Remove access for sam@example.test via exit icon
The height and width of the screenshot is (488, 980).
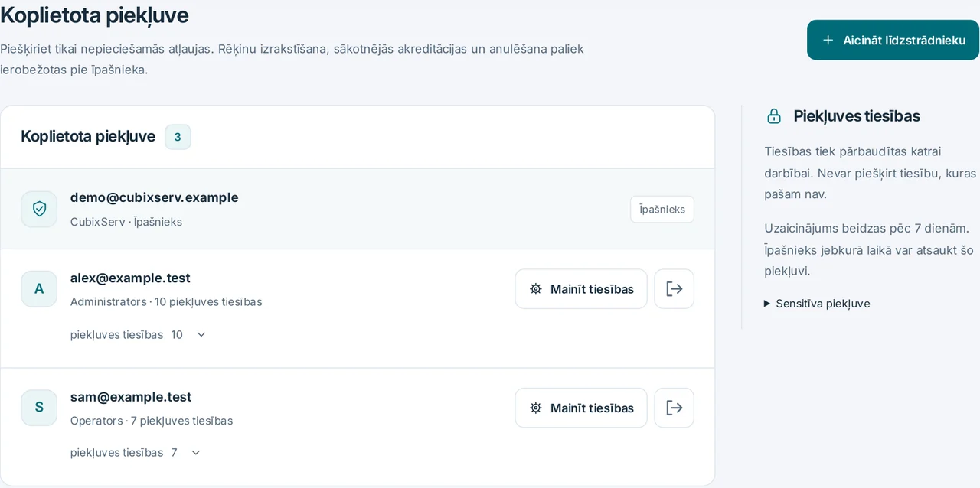point(674,408)
